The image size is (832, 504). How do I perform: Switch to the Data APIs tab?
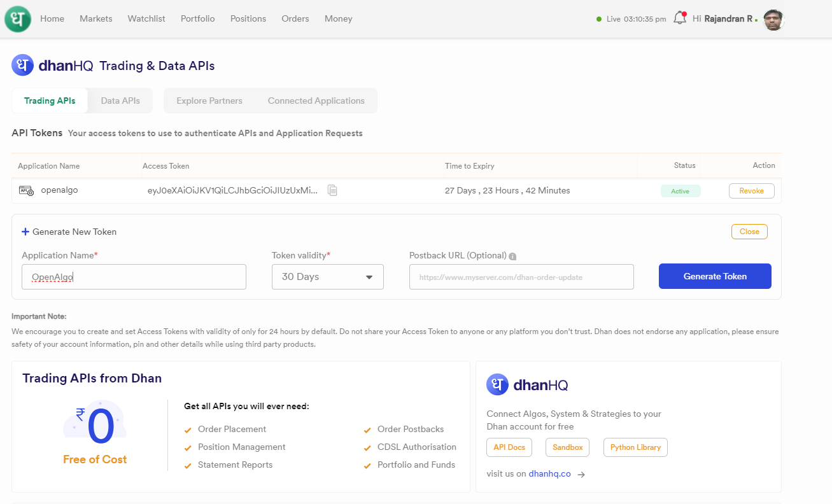coord(120,101)
